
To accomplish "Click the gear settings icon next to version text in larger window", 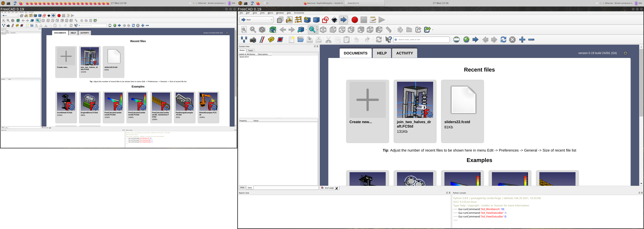I will click(625, 53).
